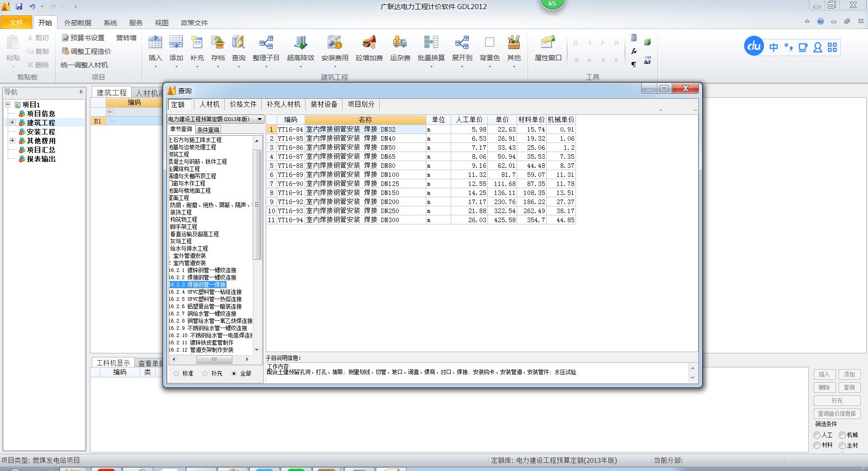
Task: Collapse the 项目1 tree node
Action: [8, 105]
